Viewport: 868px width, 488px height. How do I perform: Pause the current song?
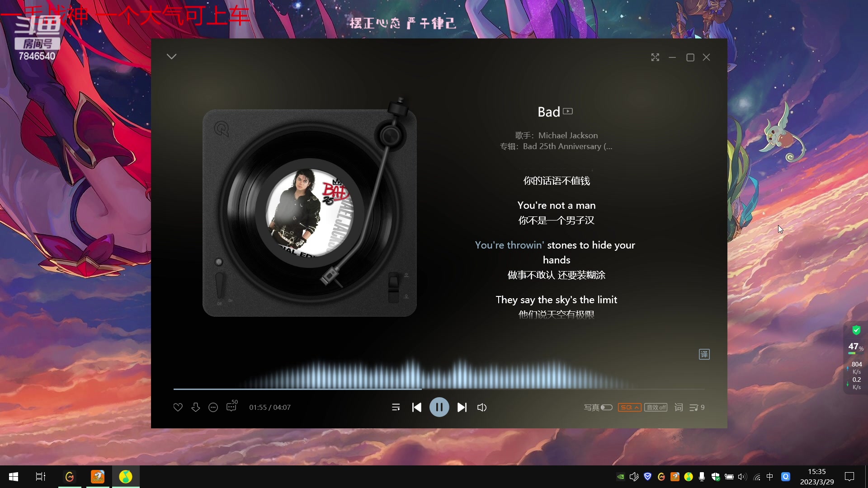(x=439, y=408)
